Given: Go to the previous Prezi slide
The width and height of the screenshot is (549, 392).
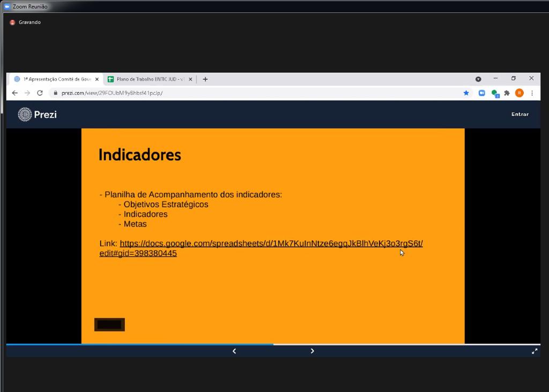Looking at the screenshot, I should point(234,351).
